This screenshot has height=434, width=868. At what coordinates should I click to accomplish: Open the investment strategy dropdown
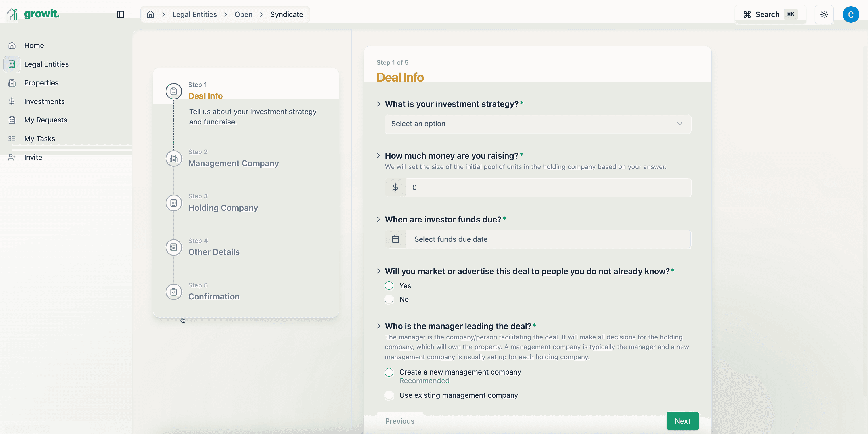coord(537,124)
